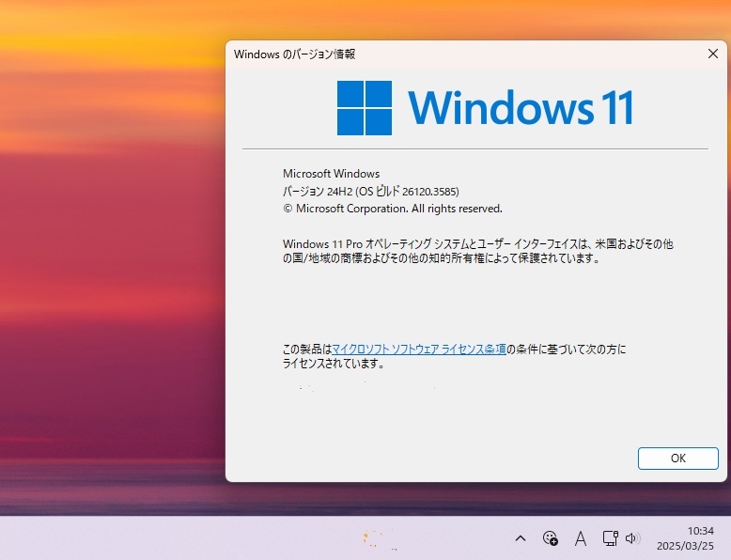Click the Windows 11 Pro description paragraph
Screen dimensions: 731x560
(478, 251)
